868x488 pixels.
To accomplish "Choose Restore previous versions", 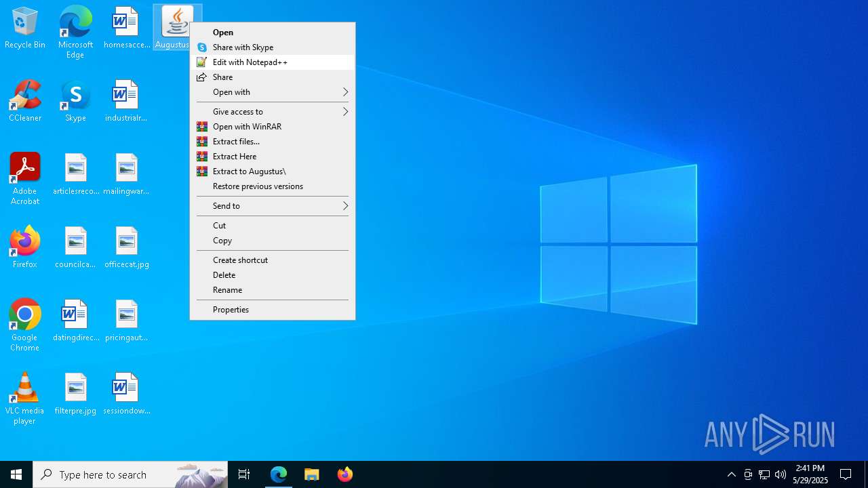I will (273, 186).
